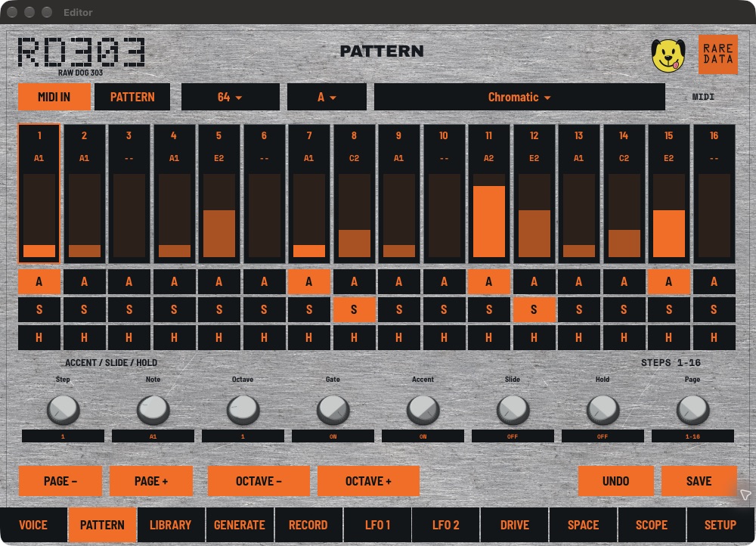The height and width of the screenshot is (546, 756).
Task: Open the RECORD tab
Action: click(x=308, y=525)
